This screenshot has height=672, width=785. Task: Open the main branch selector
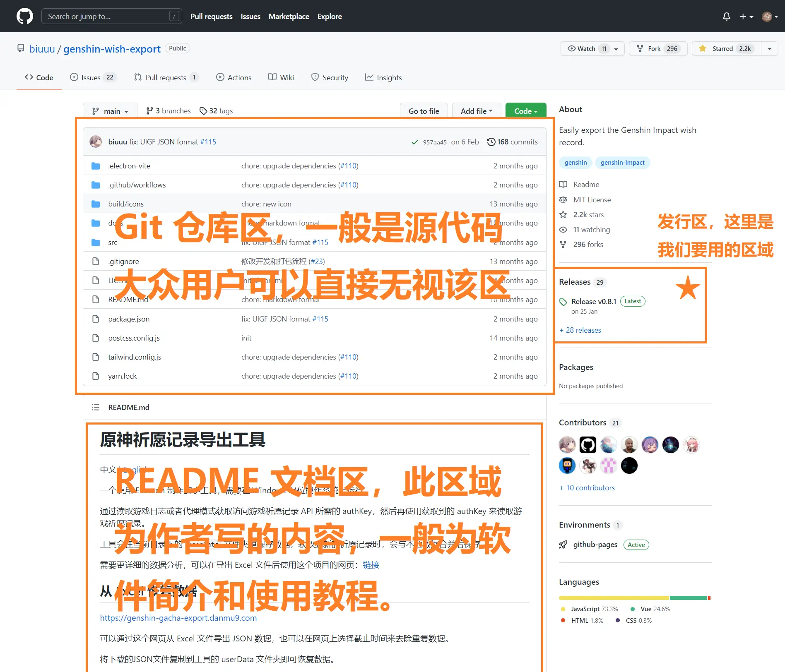[x=110, y=111]
